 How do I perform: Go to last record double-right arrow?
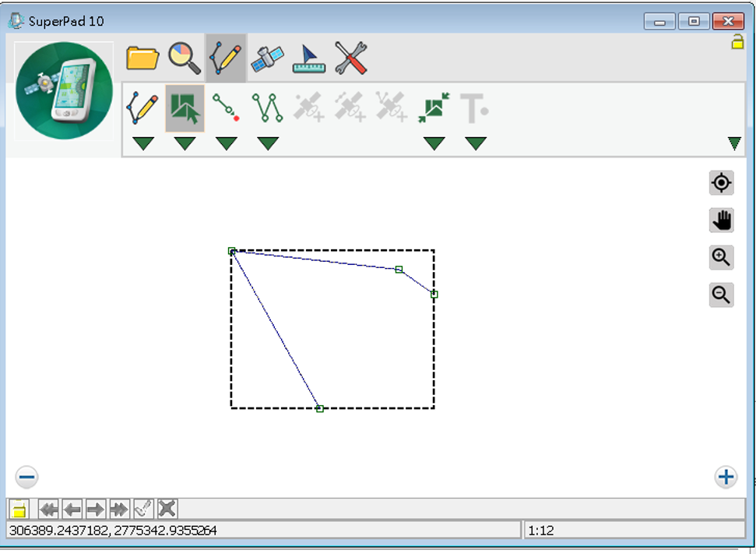[x=120, y=509]
